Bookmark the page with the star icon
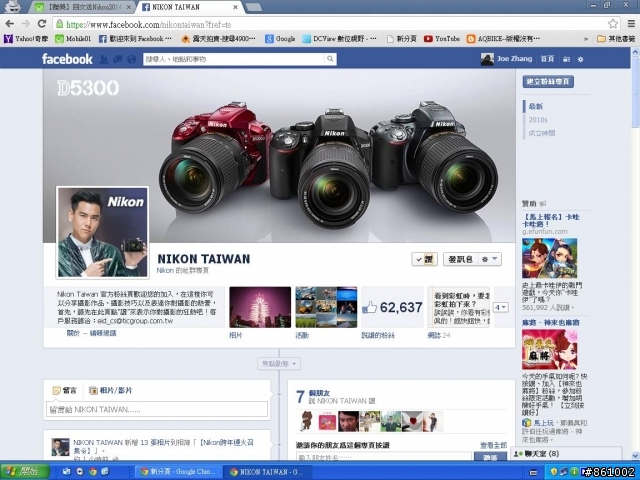Viewport: 640px width, 480px height. coord(613,24)
